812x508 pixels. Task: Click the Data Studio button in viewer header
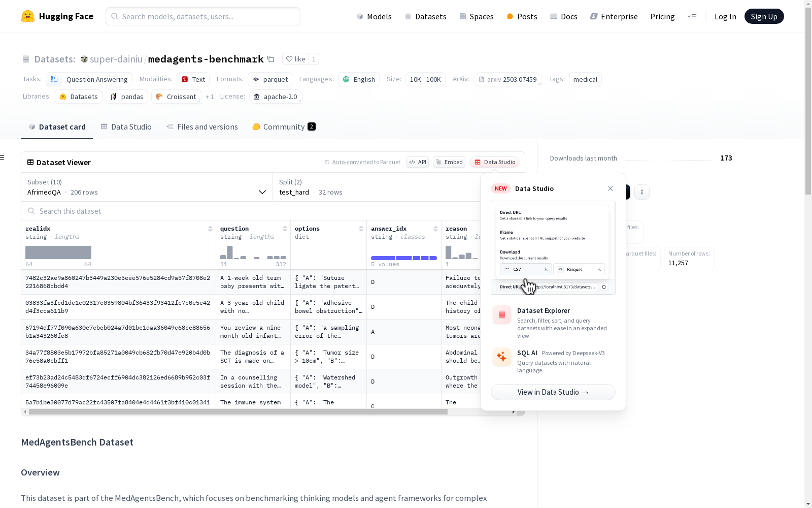coord(495,162)
